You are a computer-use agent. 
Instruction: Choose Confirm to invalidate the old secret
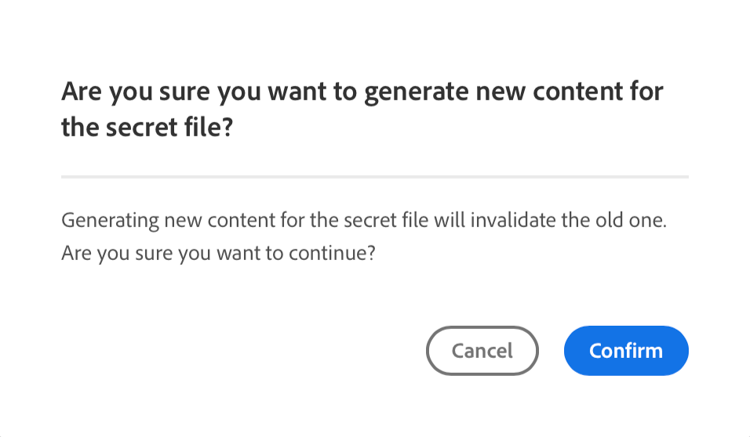[626, 351]
